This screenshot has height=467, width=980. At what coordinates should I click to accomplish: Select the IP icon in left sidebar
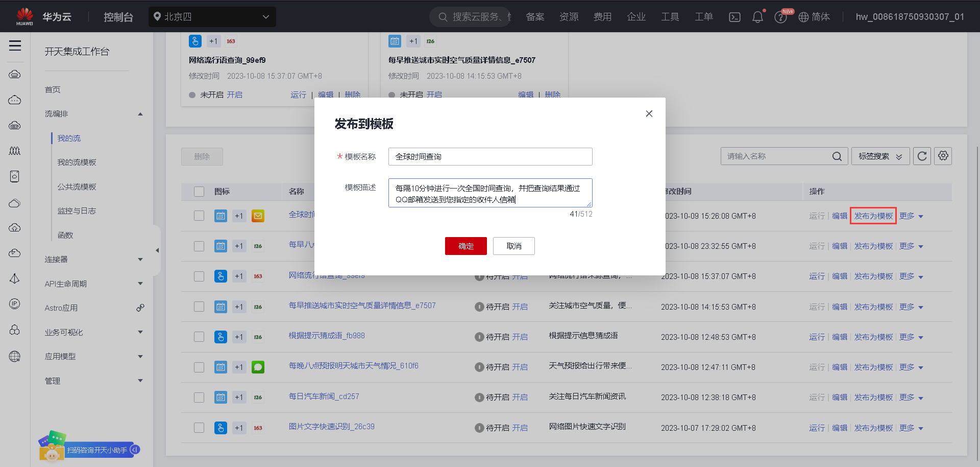click(15, 304)
